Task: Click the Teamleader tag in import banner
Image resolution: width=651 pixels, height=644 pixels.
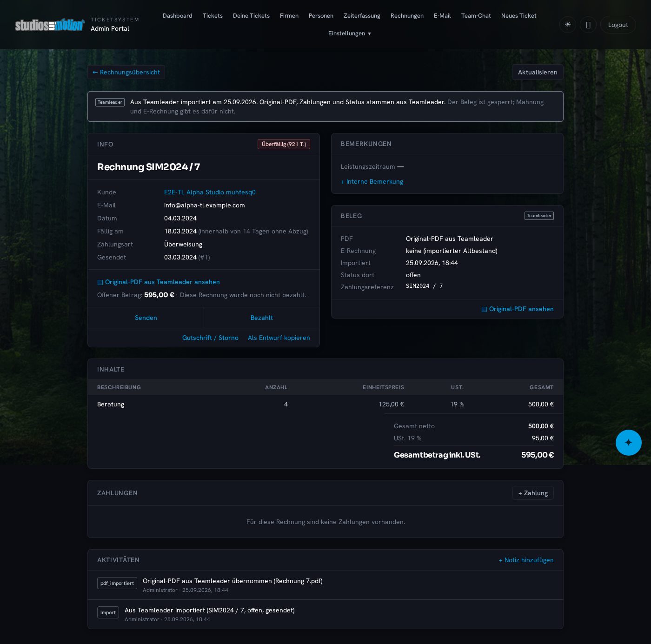Action: [x=110, y=102]
